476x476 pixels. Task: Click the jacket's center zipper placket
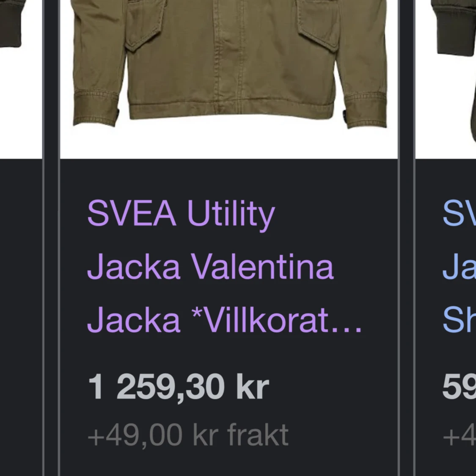tap(229, 56)
